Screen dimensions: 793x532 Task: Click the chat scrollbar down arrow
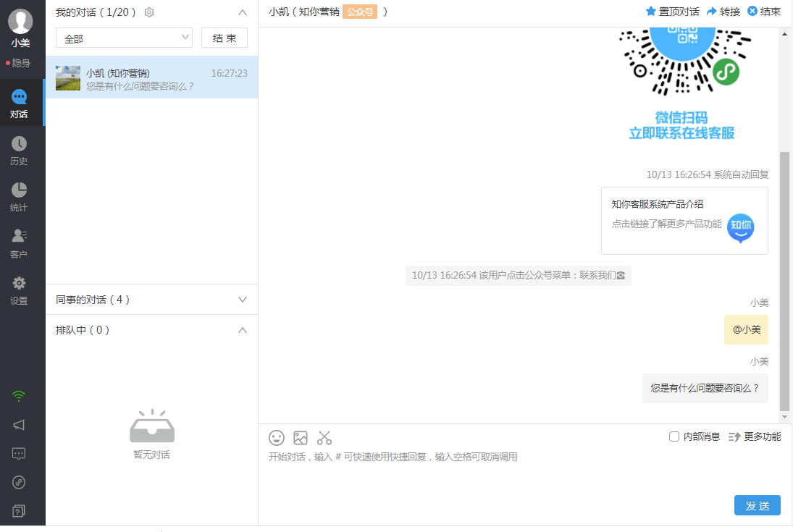(x=784, y=417)
